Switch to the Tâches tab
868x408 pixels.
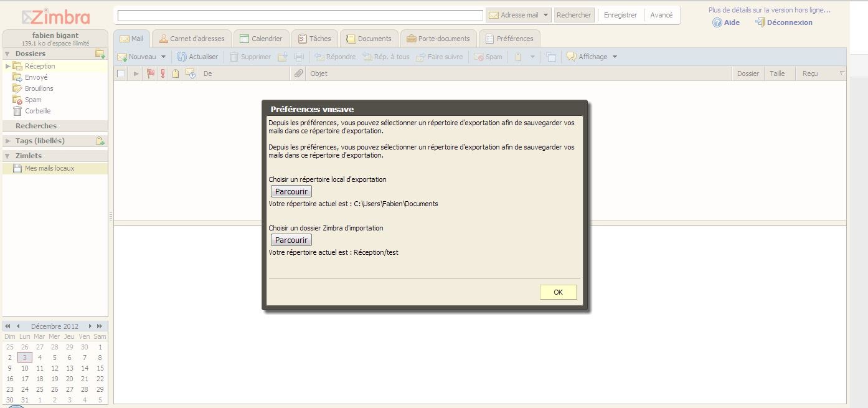coord(314,39)
